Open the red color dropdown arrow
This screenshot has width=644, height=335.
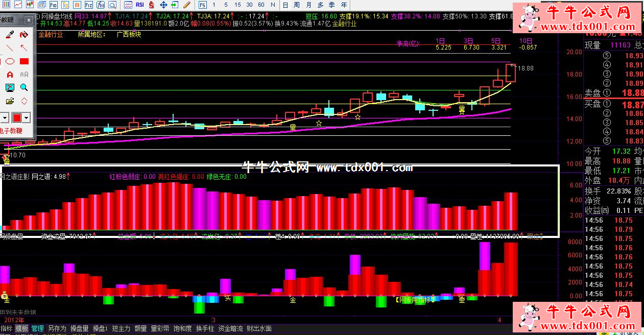(x=27, y=118)
